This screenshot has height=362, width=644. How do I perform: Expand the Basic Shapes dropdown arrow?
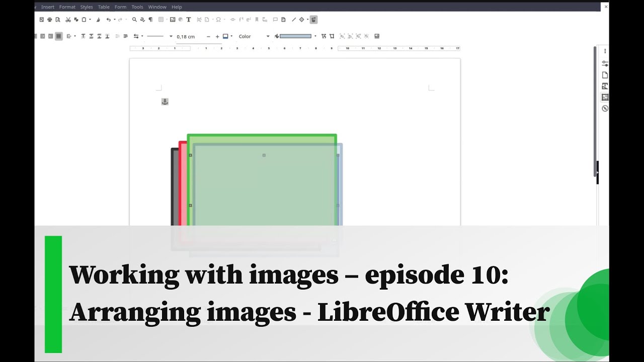click(x=307, y=20)
